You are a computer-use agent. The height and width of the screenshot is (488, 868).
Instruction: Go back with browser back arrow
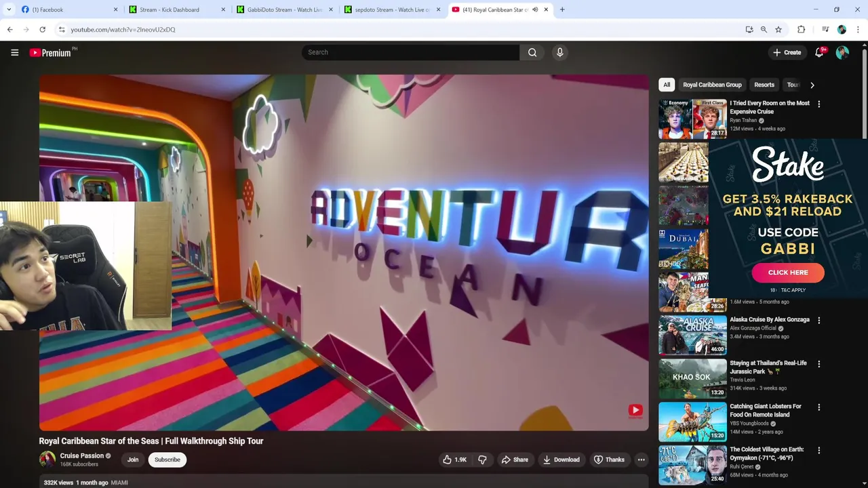click(10, 29)
